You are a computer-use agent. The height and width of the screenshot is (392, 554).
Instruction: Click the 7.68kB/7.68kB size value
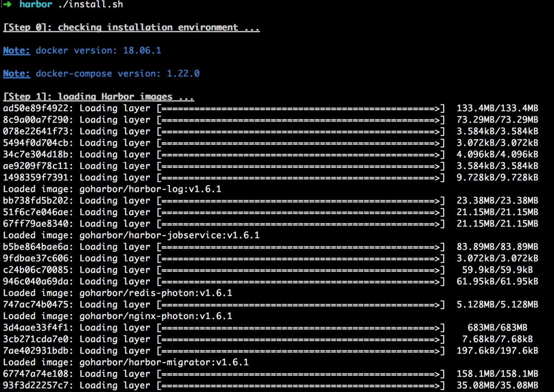point(497,339)
